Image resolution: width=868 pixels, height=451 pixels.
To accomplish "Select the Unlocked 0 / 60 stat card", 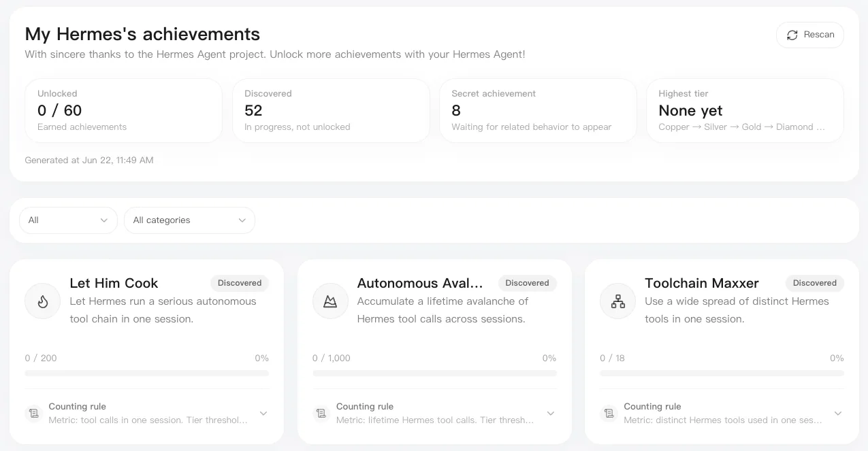I will 123,110.
